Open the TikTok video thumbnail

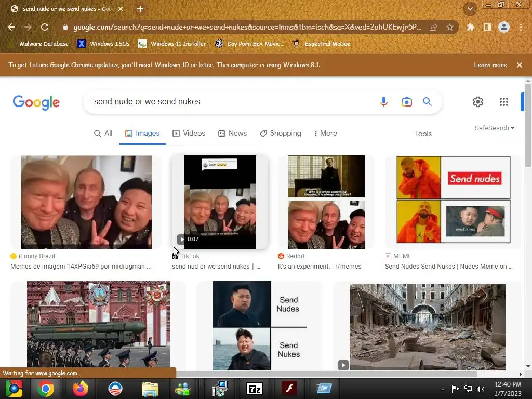tap(220, 202)
